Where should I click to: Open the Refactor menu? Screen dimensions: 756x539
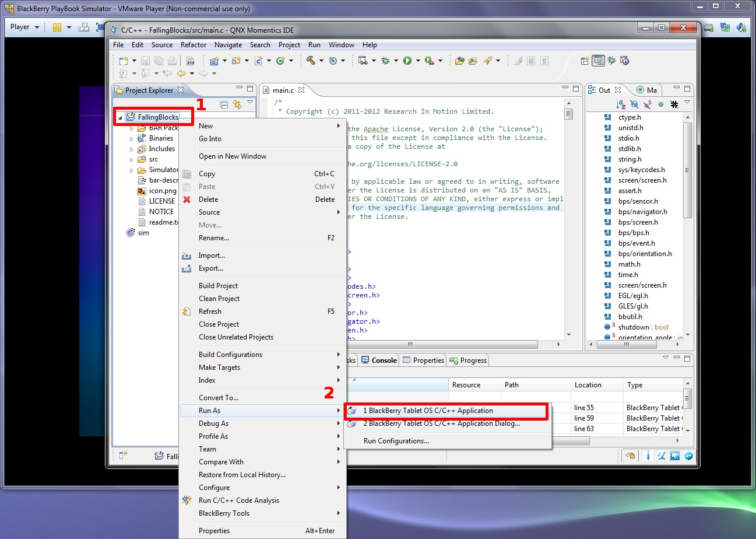coord(194,45)
